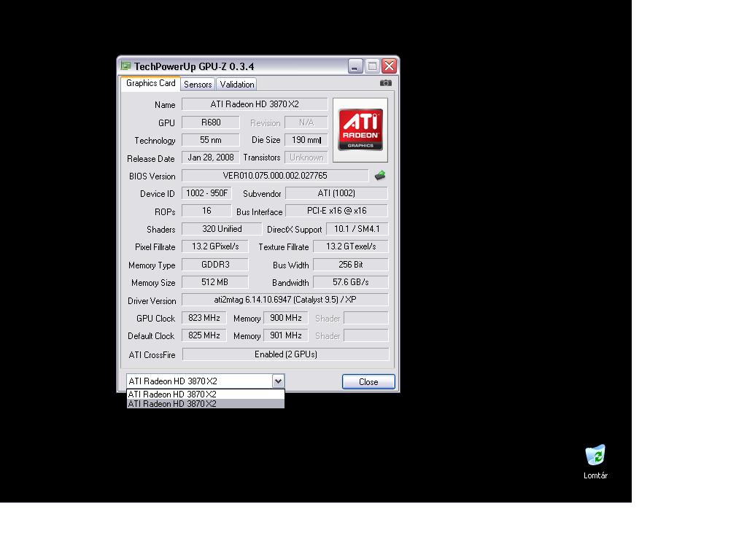Click the GPU-Z title bar app icon
The image size is (747, 560).
point(125,66)
